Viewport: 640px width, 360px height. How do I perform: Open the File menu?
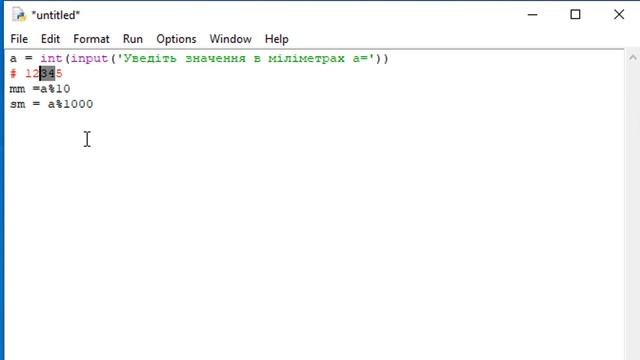tap(19, 39)
